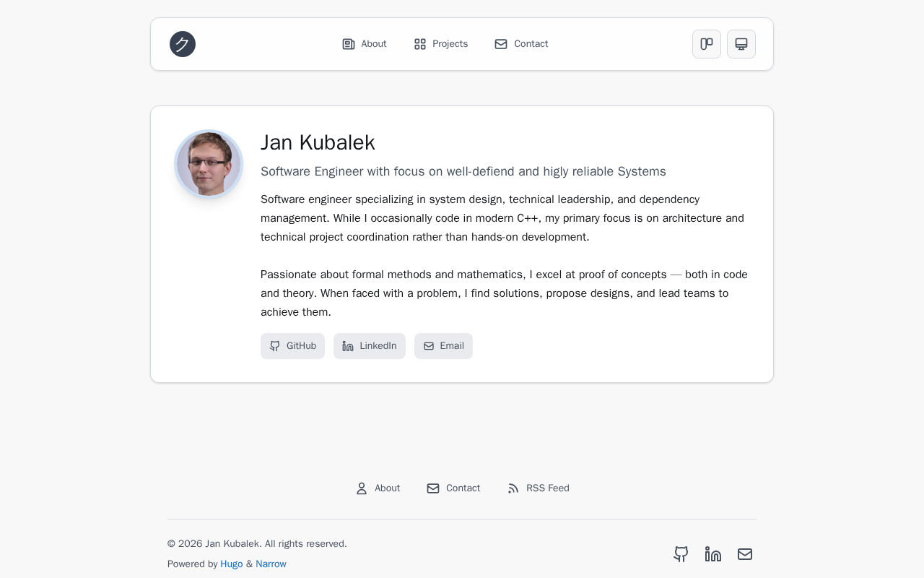Screen dimensions: 924x578
Task: Click the site logo icon in header
Action: pos(183,44)
